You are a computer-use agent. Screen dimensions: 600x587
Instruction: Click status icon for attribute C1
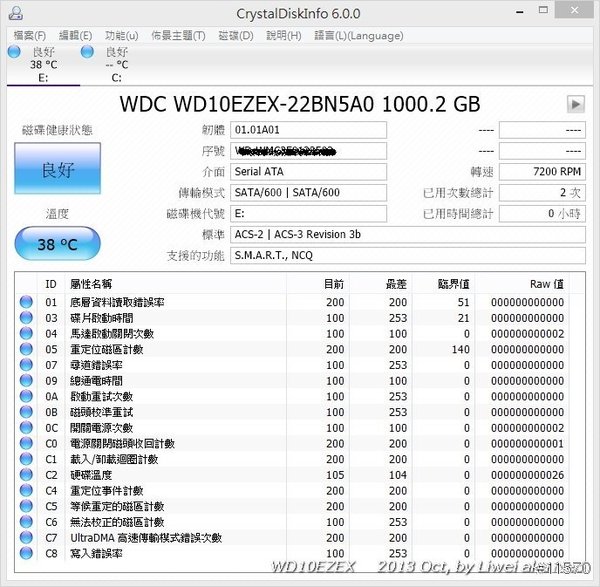(26, 459)
